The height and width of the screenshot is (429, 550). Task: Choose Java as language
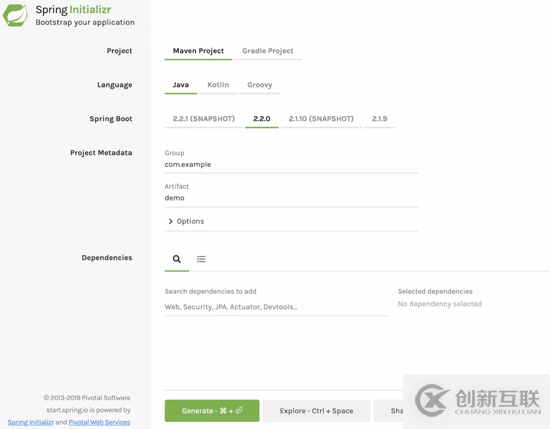pos(181,85)
